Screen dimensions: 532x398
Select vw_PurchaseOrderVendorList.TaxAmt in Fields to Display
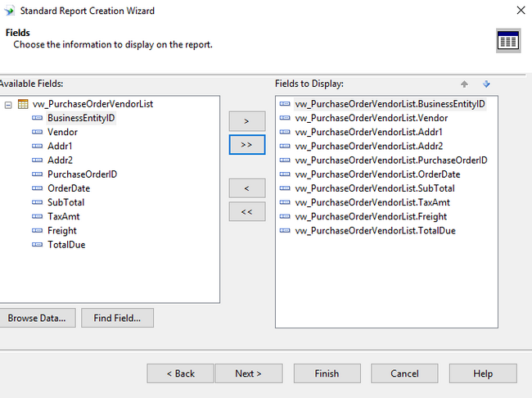372,202
